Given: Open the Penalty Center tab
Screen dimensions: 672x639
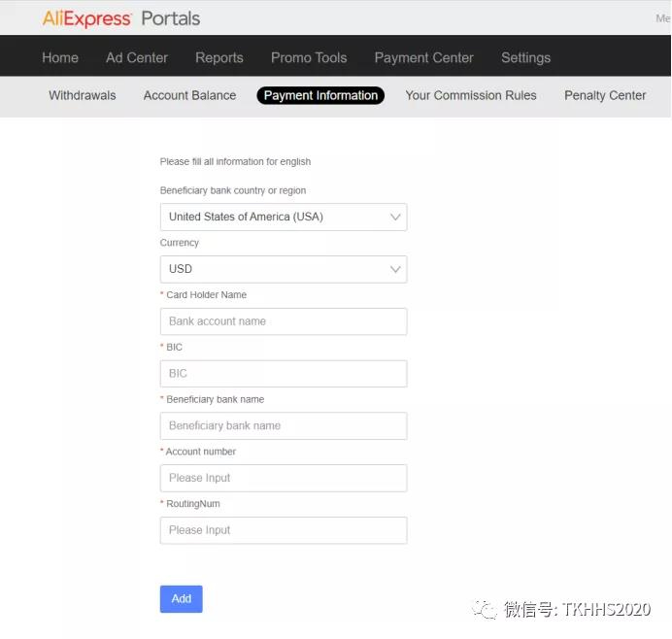Looking at the screenshot, I should pyautogui.click(x=605, y=95).
